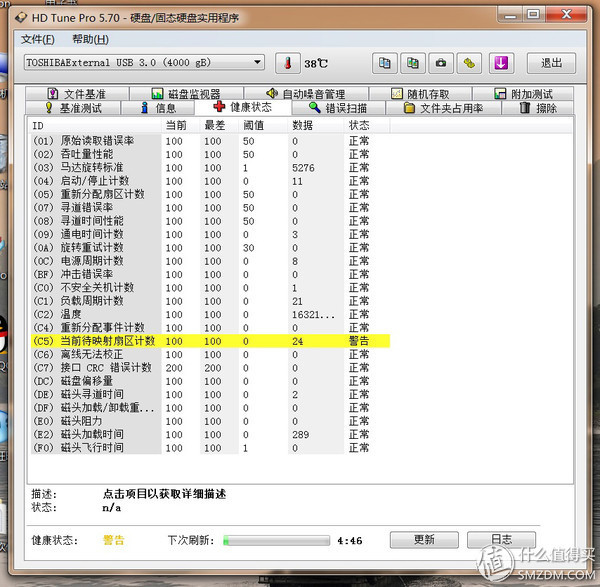Click the 日志 log button
The width and height of the screenshot is (600, 587).
pyautogui.click(x=501, y=540)
